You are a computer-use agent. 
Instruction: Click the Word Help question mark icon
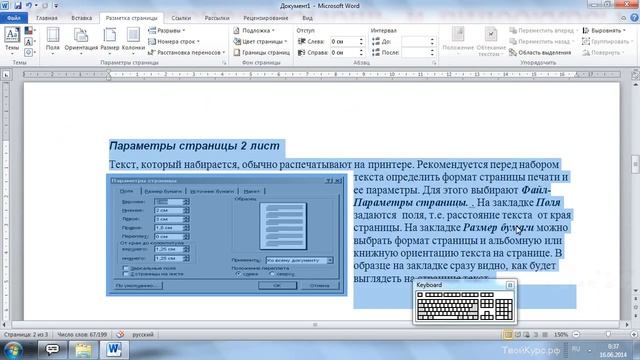click(x=634, y=18)
